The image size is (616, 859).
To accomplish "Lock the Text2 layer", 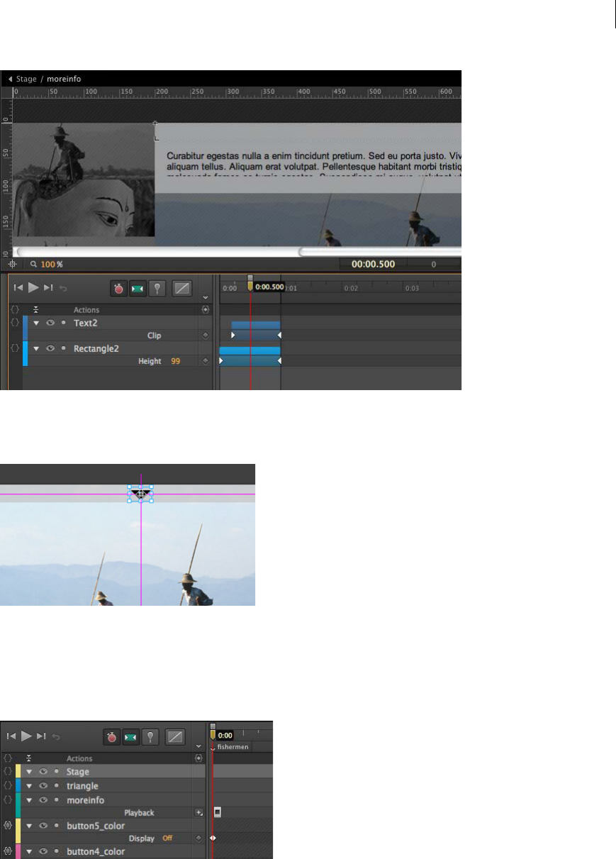I will tap(63, 323).
